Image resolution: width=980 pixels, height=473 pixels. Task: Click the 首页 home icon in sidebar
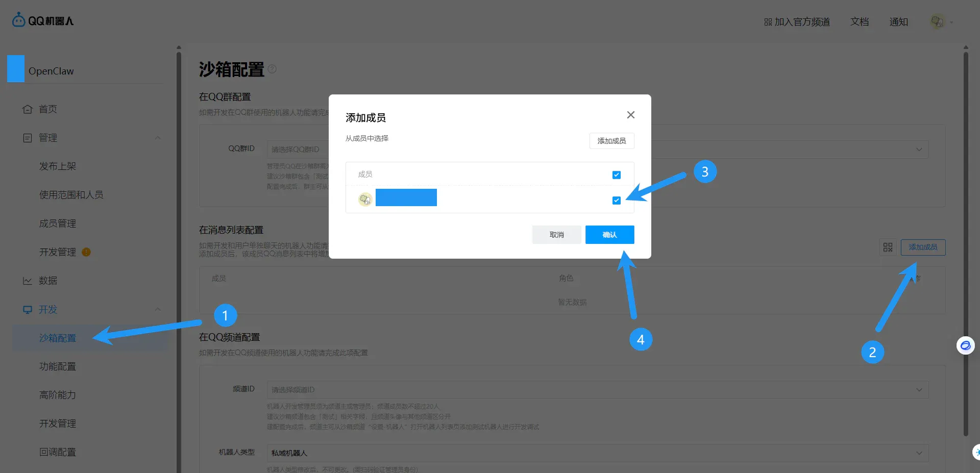(x=28, y=109)
